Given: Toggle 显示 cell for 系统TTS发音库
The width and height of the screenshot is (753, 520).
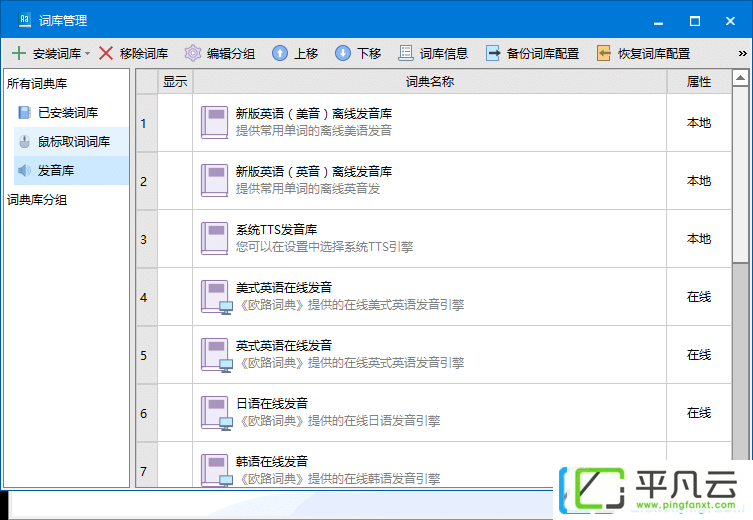Looking at the screenshot, I should (x=175, y=239).
